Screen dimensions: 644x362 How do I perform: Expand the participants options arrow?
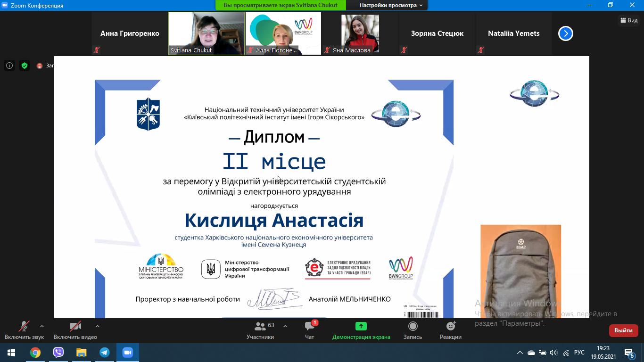coord(285,326)
